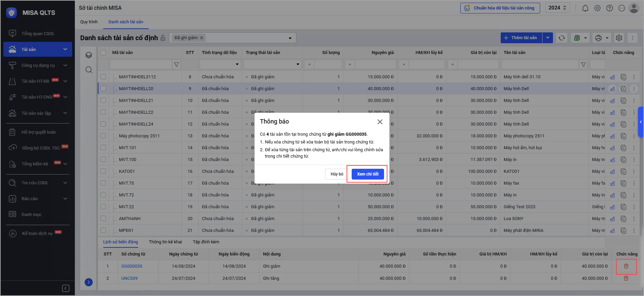The height and width of the screenshot is (296, 644).
Task: Click the layers icon beside the table
Action: tap(89, 55)
